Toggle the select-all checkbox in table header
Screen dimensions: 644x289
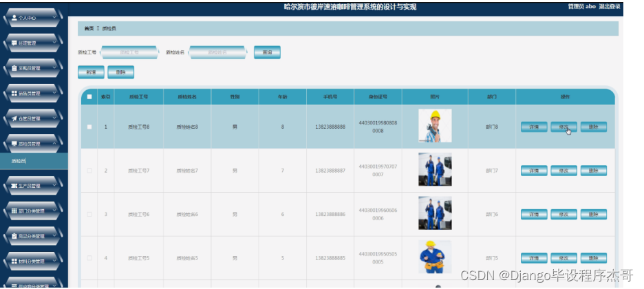[89, 97]
